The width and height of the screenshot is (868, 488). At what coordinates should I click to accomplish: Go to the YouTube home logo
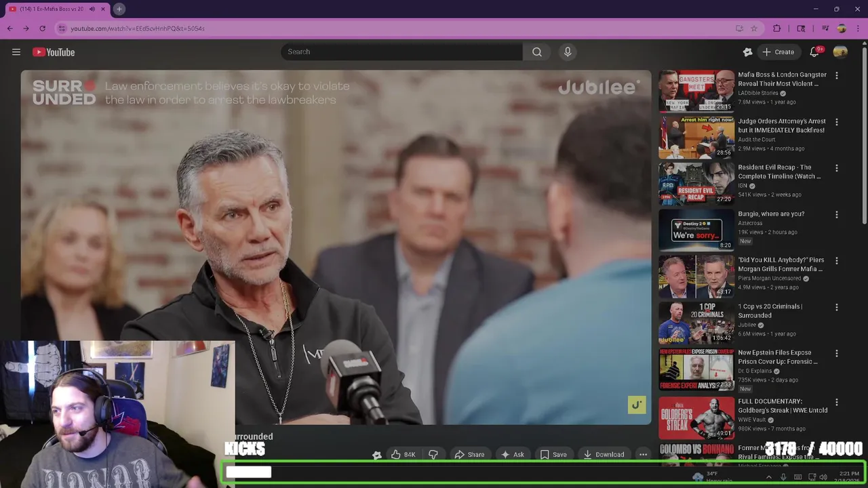[x=54, y=52]
